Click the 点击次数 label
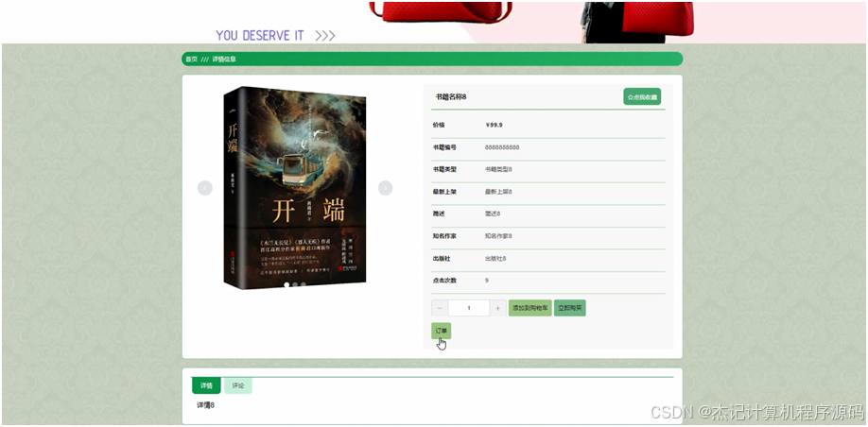The height and width of the screenshot is (427, 868). pyautogui.click(x=444, y=281)
